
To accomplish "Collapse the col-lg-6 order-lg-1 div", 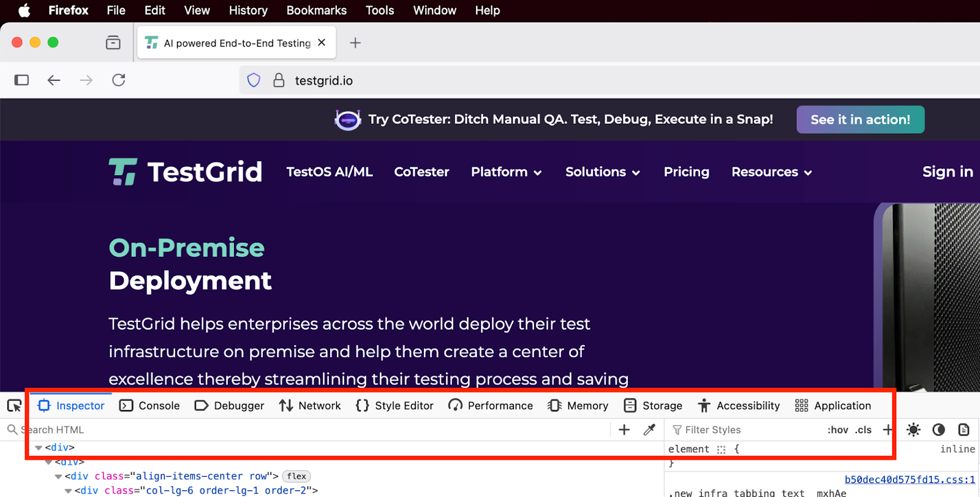I will click(68, 491).
